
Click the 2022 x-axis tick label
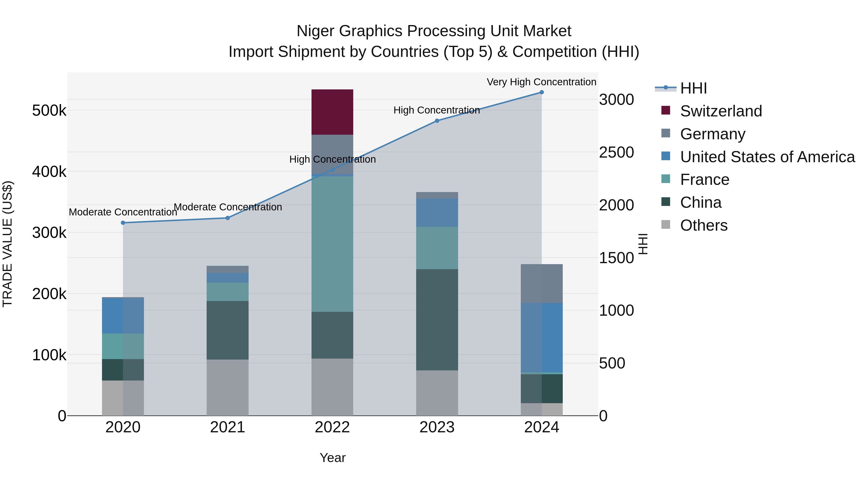(332, 427)
